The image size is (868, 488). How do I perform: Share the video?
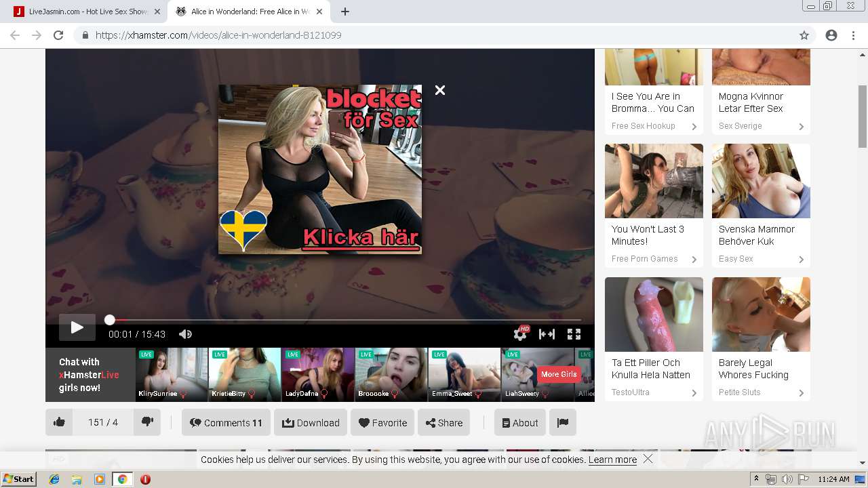click(443, 422)
